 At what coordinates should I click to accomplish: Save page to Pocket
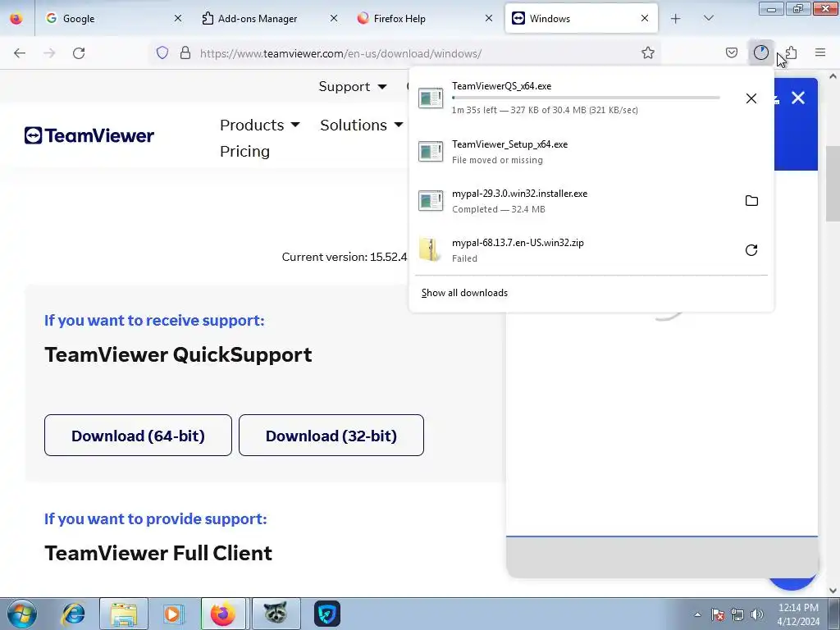pyautogui.click(x=732, y=52)
